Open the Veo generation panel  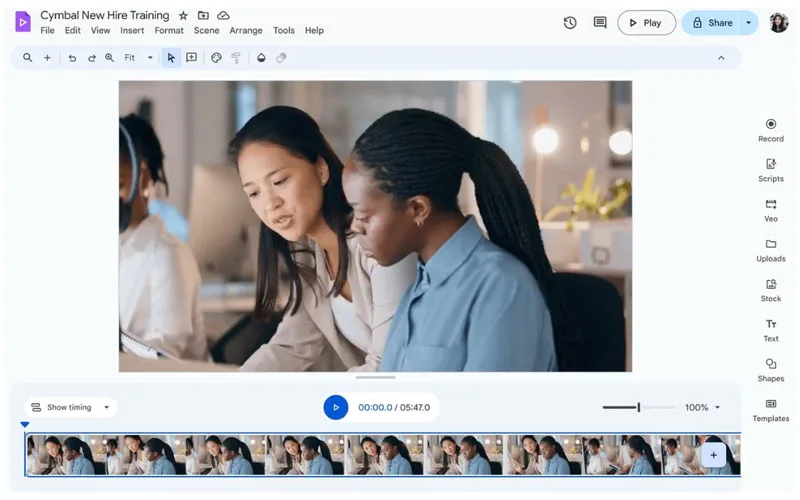click(x=771, y=211)
